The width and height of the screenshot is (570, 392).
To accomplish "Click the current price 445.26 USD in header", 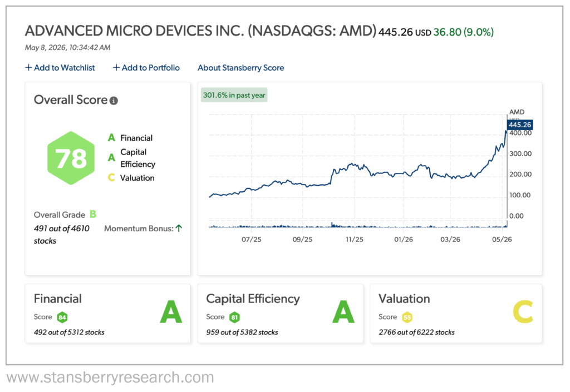I will pos(405,32).
